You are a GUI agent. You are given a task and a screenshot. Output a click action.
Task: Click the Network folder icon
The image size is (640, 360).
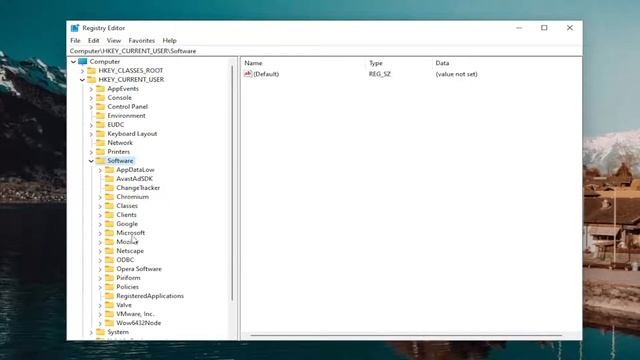[x=100, y=142]
